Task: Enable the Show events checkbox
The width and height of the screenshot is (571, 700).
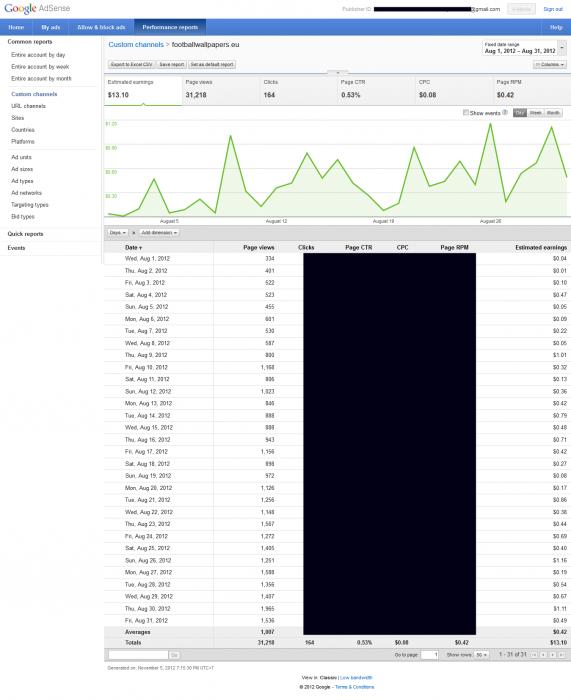Action: pyautogui.click(x=466, y=112)
